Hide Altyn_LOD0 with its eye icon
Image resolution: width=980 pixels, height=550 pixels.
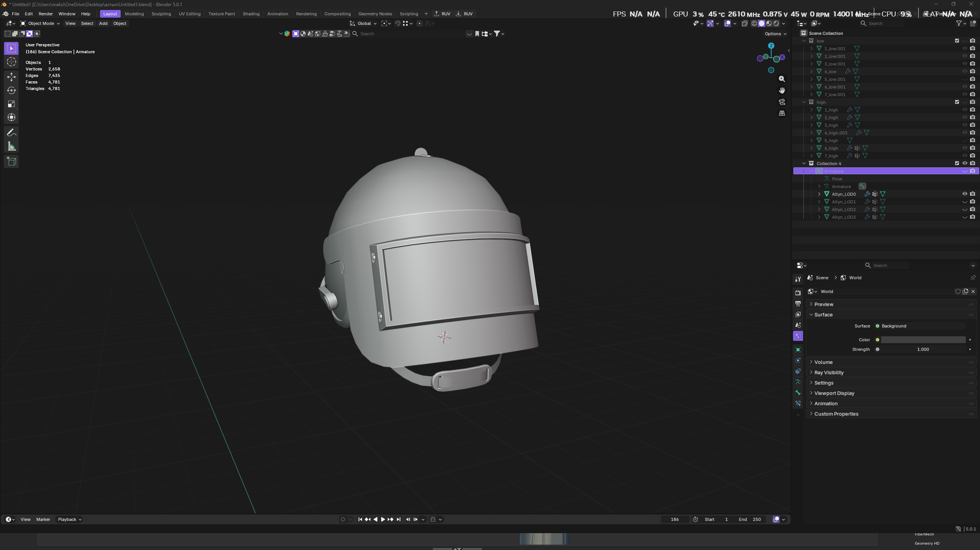coord(965,194)
